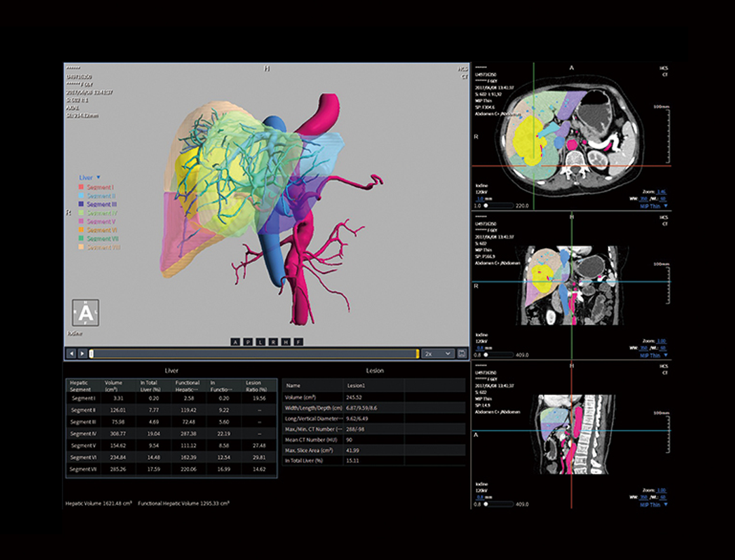Click the orientation cube icon showing A
This screenshot has width=735, height=560.
(x=86, y=313)
